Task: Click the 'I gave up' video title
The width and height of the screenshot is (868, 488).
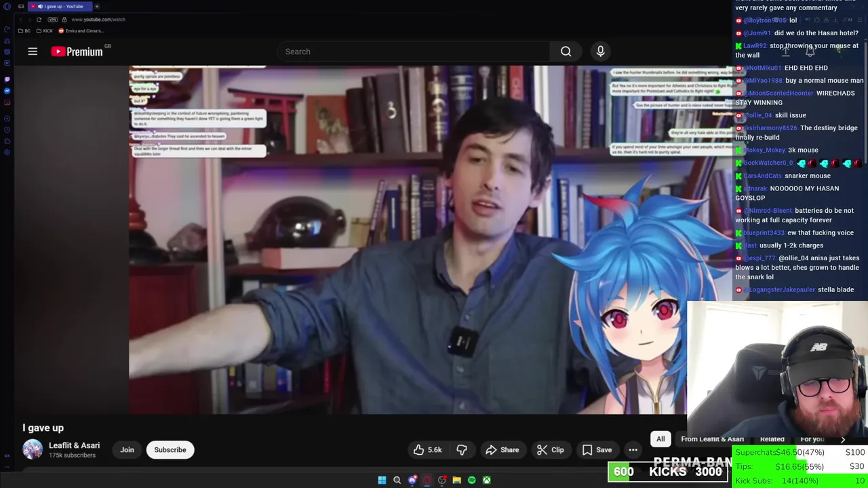Action: click(43, 428)
